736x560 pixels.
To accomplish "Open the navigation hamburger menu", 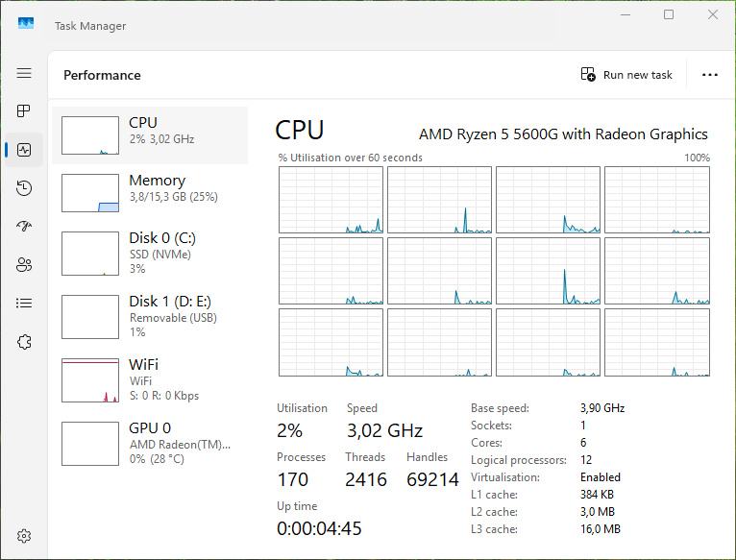I will click(24, 73).
